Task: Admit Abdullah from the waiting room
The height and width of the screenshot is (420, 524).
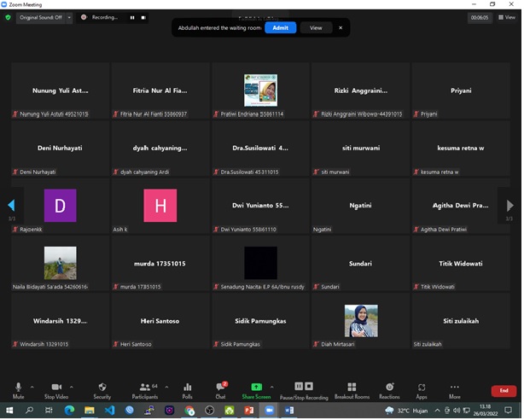Action: point(280,27)
